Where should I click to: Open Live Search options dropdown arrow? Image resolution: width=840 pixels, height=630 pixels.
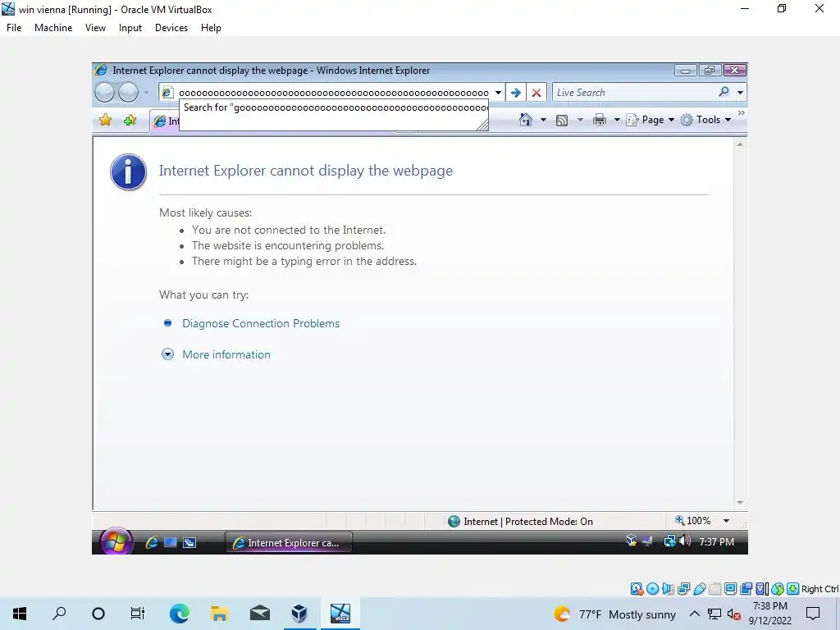tap(740, 93)
